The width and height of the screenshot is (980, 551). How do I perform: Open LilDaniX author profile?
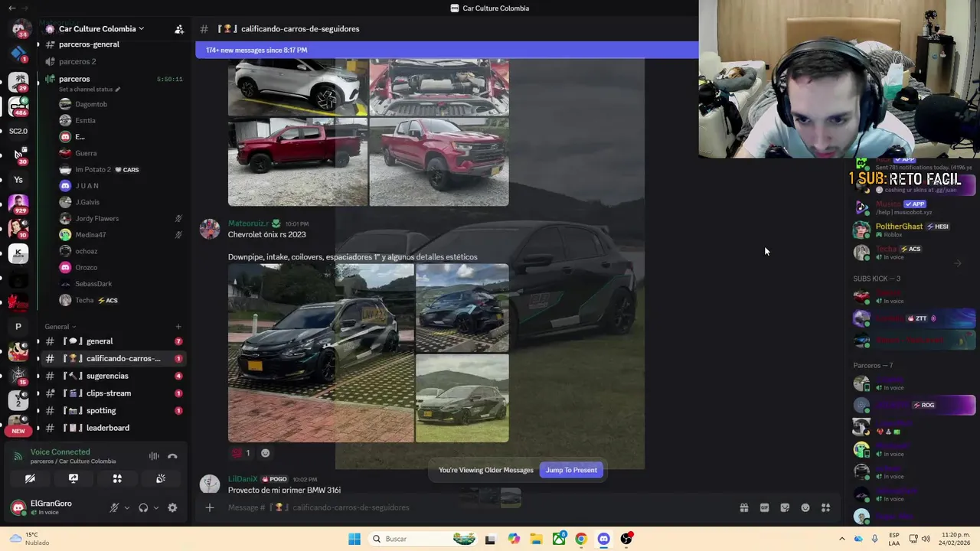243,479
